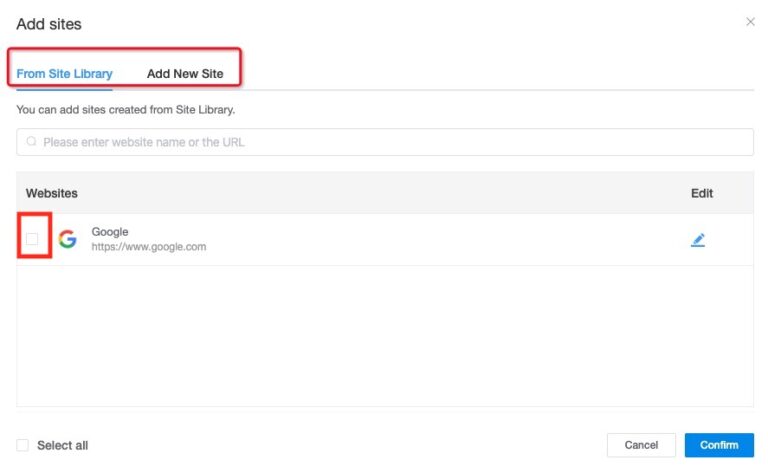The image size is (768, 473).
Task: Close the Add sites dialog
Action: click(750, 21)
